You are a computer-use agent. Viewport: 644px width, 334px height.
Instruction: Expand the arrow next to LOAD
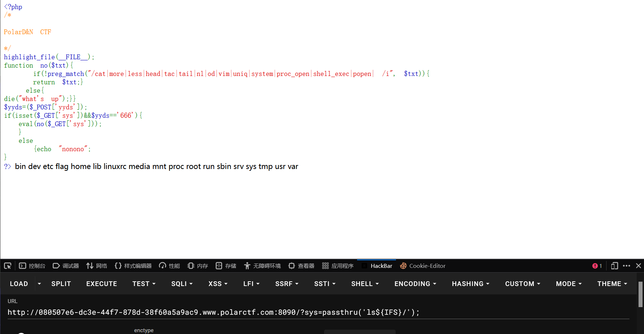click(x=39, y=284)
